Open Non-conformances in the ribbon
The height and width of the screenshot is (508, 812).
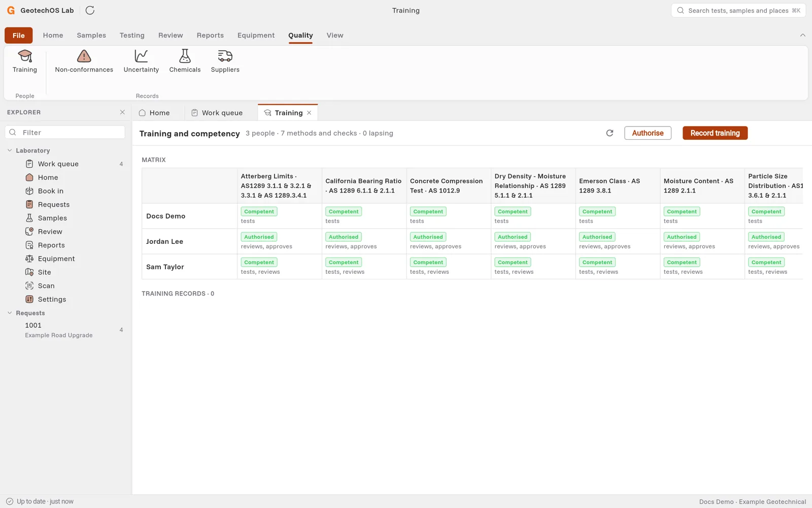click(84, 61)
